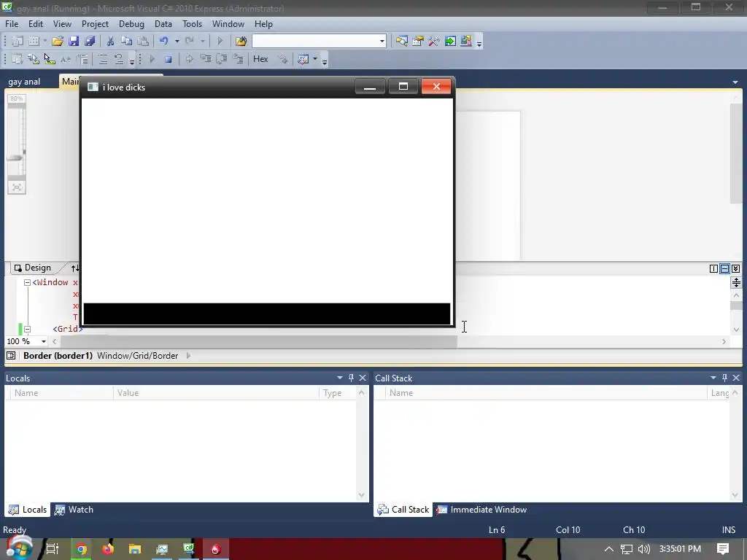Viewport: 747px width, 560px height.
Task: Click the Find combo box text field
Action: (315, 42)
